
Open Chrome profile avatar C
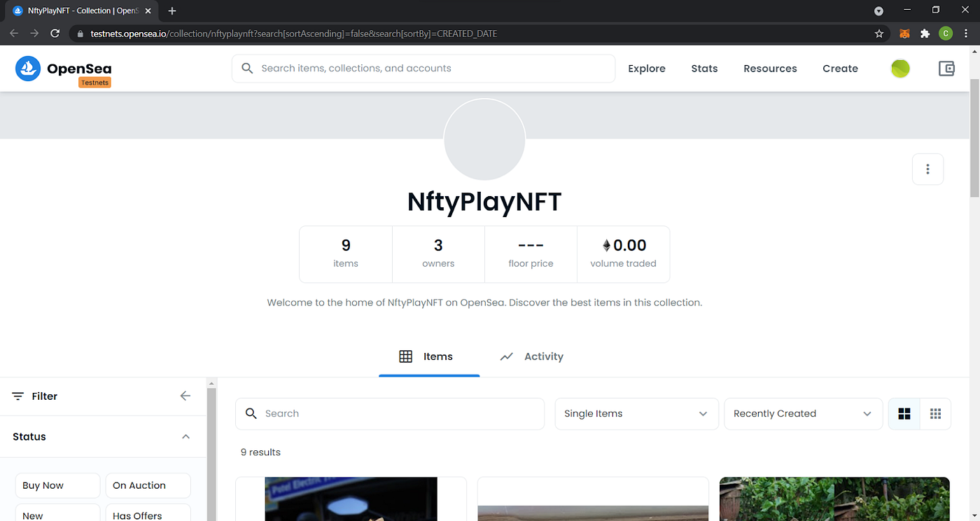946,33
